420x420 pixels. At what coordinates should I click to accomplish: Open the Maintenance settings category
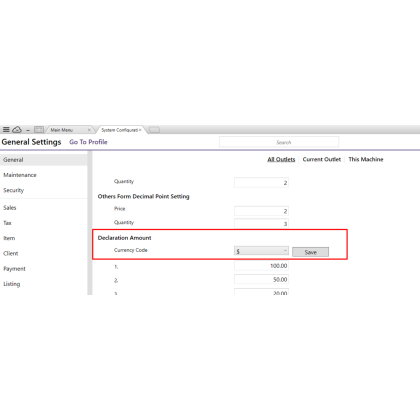click(20, 175)
